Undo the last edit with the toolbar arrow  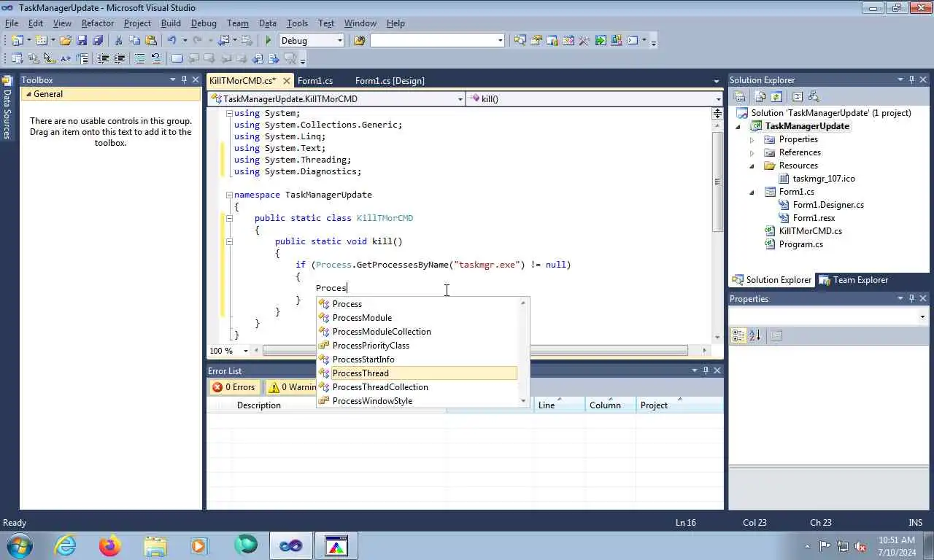coord(171,41)
